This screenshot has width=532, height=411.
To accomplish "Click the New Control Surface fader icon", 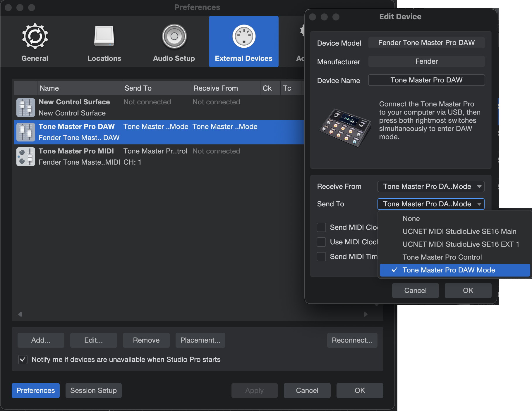I will coord(25,108).
